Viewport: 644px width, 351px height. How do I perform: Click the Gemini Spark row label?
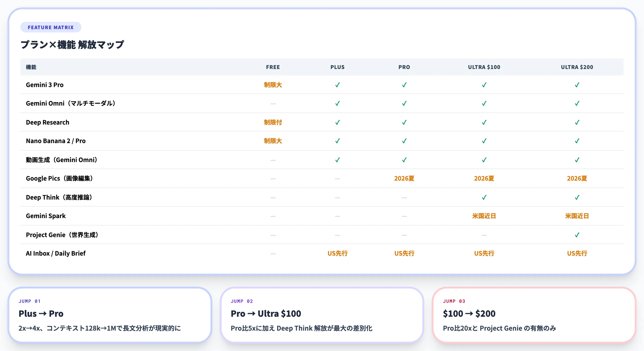46,216
